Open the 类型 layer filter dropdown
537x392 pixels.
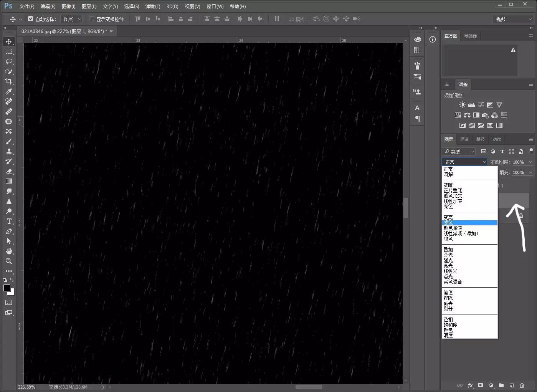point(459,152)
